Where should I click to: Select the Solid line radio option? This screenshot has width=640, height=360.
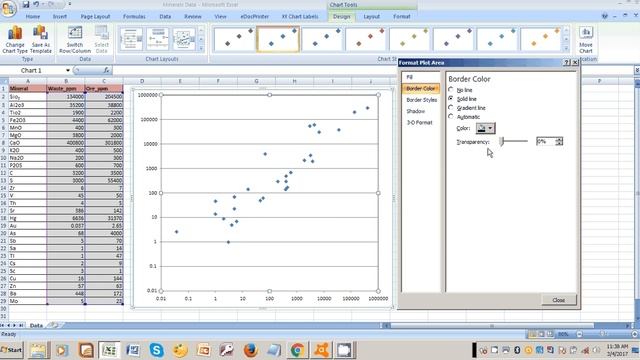point(451,98)
